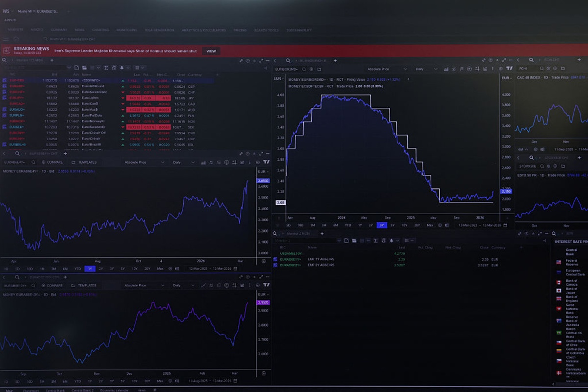Viewport: 588px width, 392px height.
Task: Open Daily interval dropdown in EURIBOR3MD chart
Action: tap(426, 69)
